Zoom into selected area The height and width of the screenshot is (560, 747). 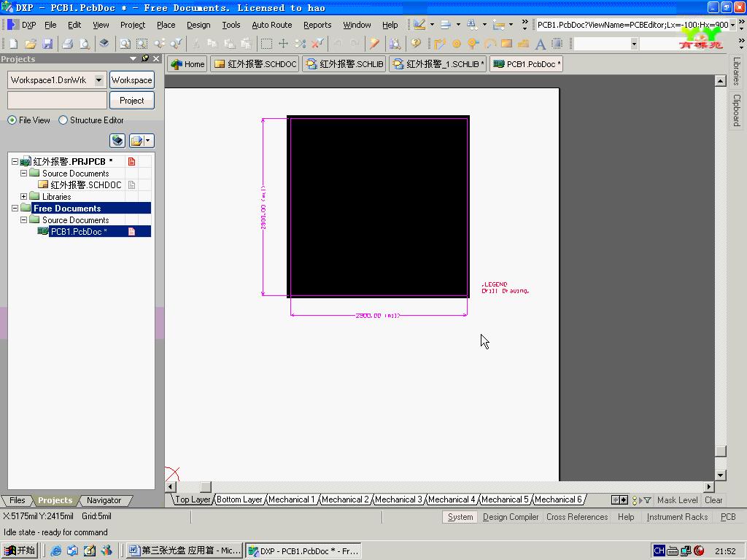(142, 44)
